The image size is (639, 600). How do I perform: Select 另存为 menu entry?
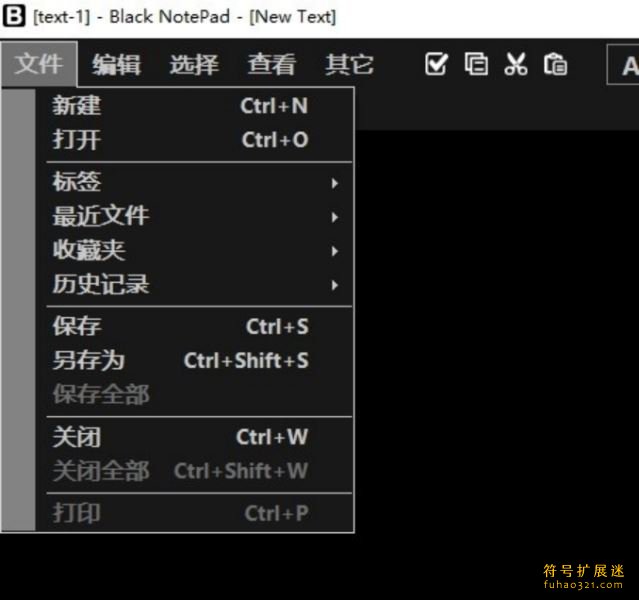[195, 360]
